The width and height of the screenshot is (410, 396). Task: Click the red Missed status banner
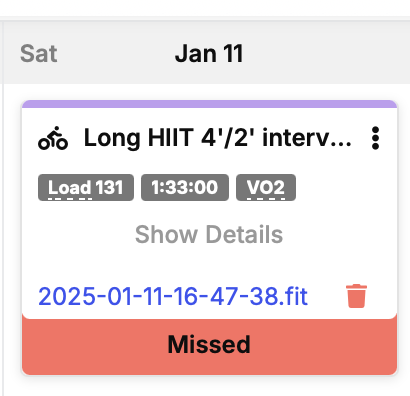point(210,345)
